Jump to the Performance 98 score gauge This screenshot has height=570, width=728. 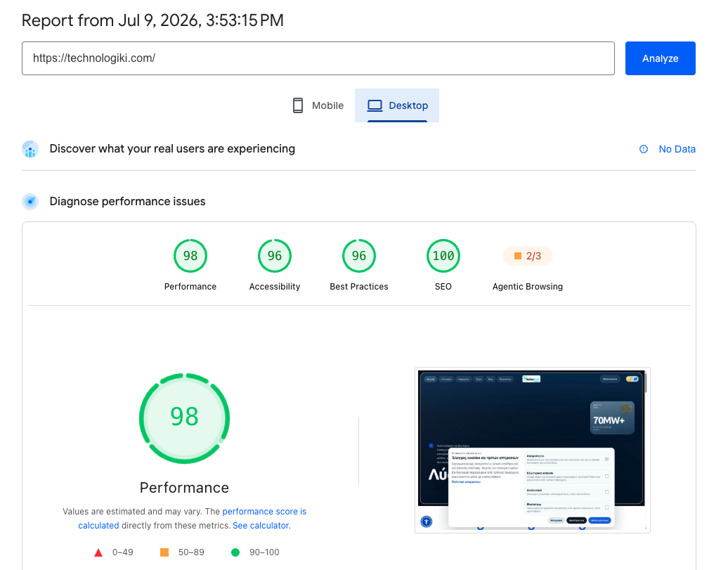[190, 256]
